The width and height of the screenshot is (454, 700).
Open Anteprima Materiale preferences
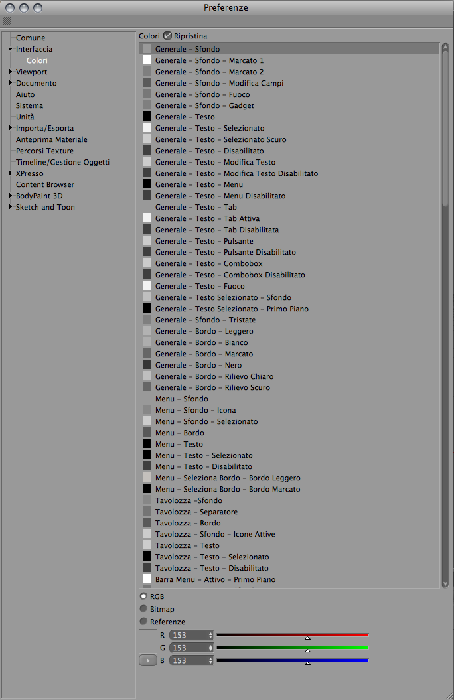point(51,139)
